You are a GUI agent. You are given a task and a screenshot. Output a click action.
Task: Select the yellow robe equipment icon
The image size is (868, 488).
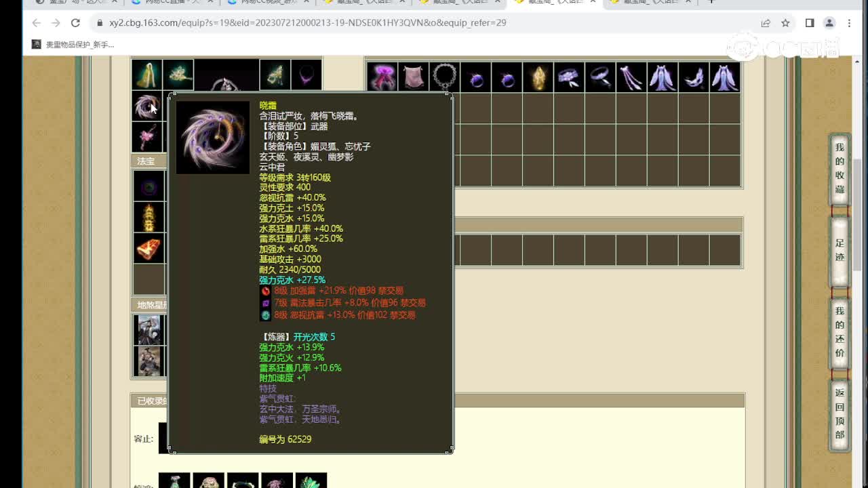[146, 75]
